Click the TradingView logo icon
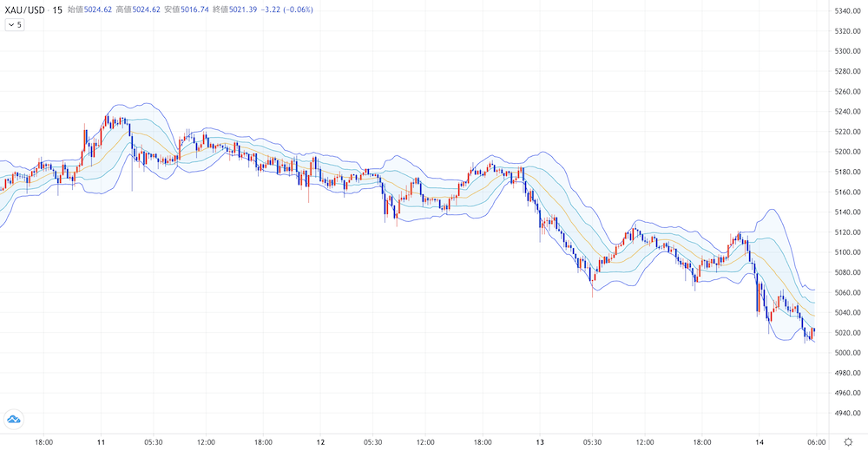Viewport: 868px width, 450px height. click(x=14, y=420)
